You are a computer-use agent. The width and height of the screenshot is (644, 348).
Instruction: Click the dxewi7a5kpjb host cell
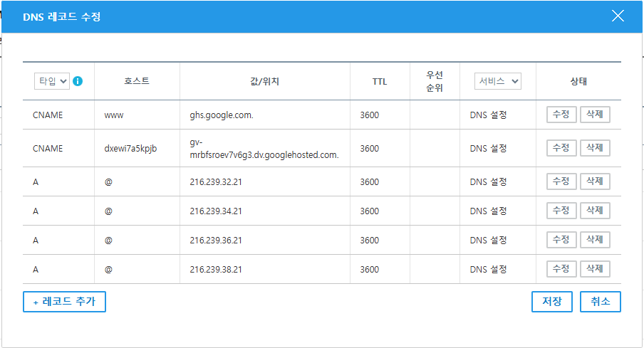pos(137,148)
